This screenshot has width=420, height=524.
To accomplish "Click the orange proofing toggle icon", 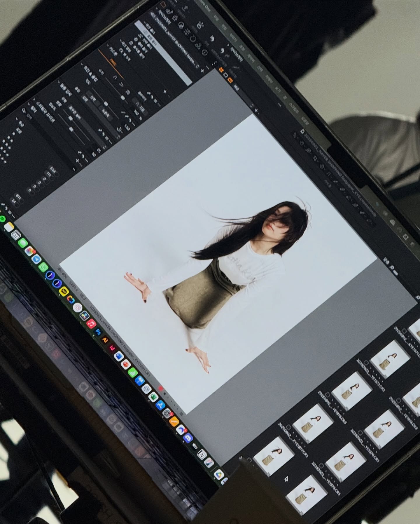I will click(x=230, y=81).
